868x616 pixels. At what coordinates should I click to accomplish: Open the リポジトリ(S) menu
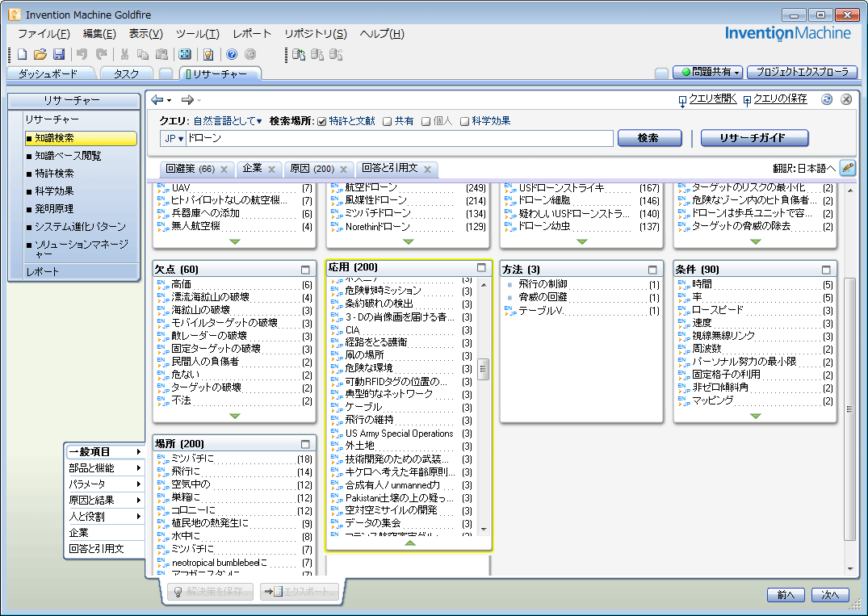[316, 34]
